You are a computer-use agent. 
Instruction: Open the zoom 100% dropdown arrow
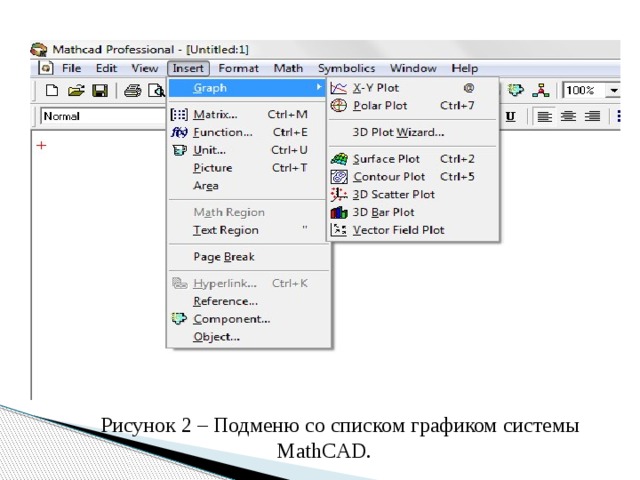click(613, 90)
